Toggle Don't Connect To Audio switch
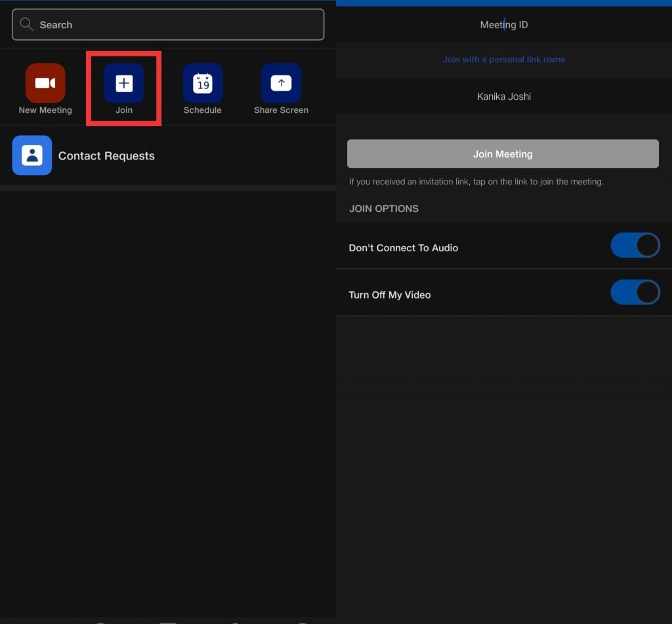This screenshot has height=624, width=672. 635,245
